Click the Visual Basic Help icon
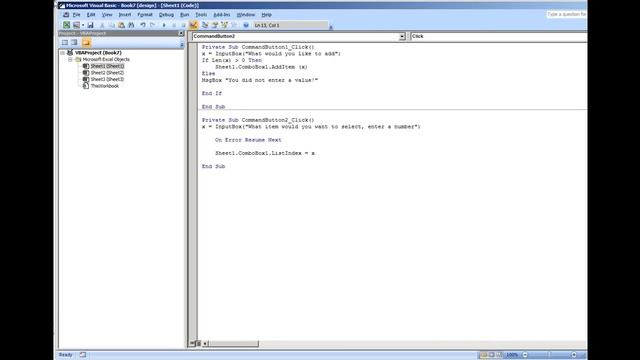640x360 pixels. [x=246, y=25]
